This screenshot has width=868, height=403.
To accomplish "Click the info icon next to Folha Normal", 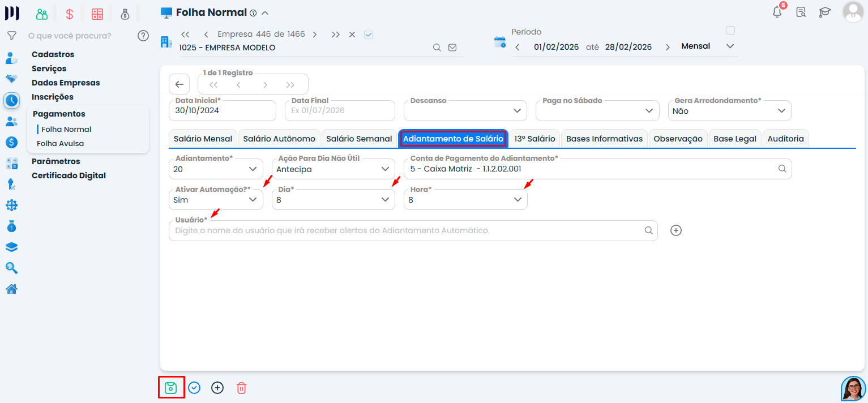I will [x=253, y=13].
